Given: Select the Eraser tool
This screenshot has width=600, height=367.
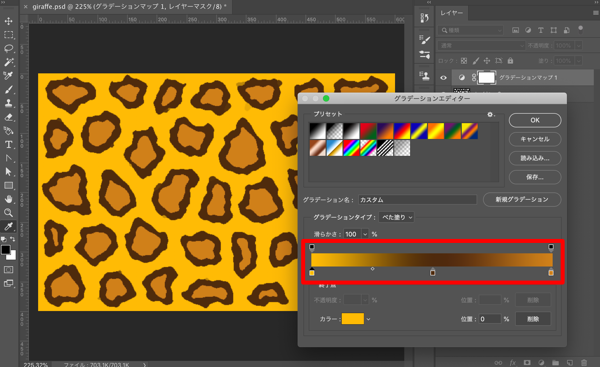Looking at the screenshot, I should [x=8, y=117].
